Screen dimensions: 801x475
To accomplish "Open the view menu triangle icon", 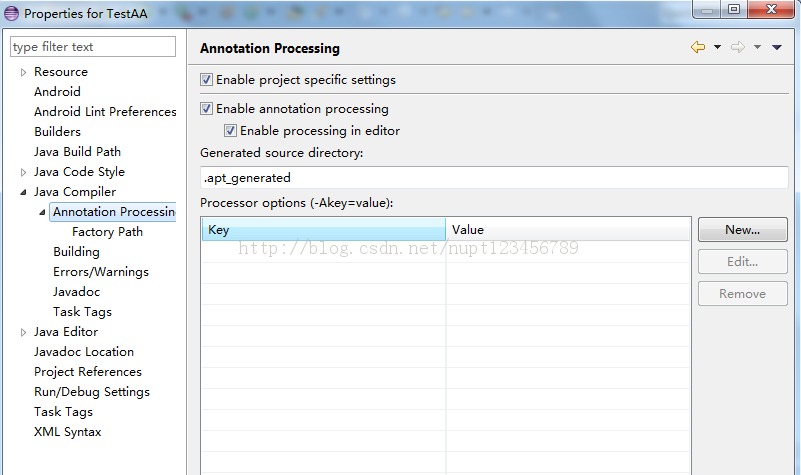I will [x=777, y=48].
